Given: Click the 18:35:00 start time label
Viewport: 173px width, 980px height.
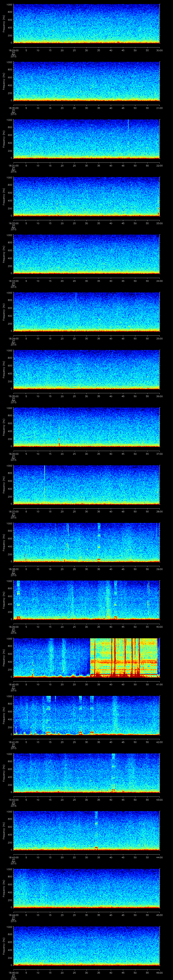Looking at the screenshot, I should click(x=13, y=396).
